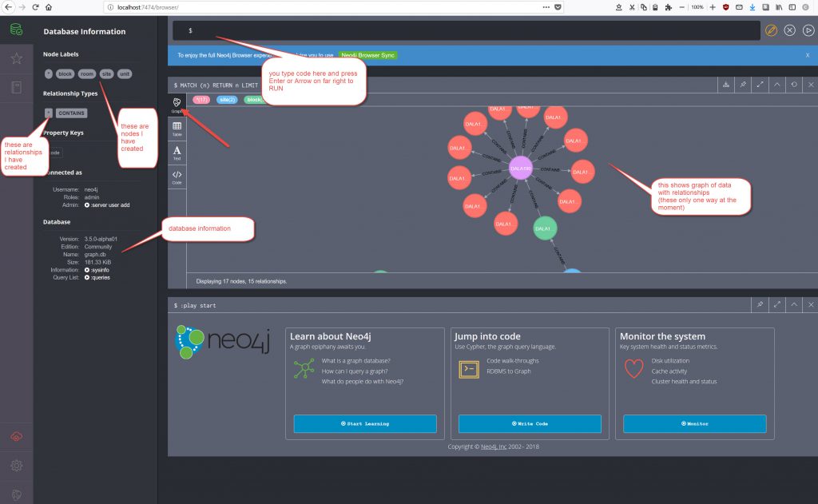The image size is (818, 504).
Task: Download results via export icon in MATCH frame
Action: pyautogui.click(x=725, y=84)
